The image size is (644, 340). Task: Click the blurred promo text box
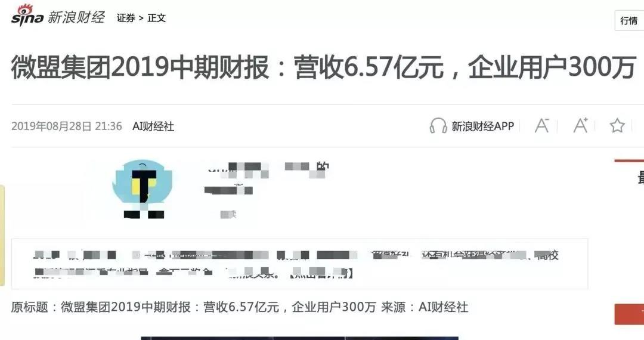point(300,264)
